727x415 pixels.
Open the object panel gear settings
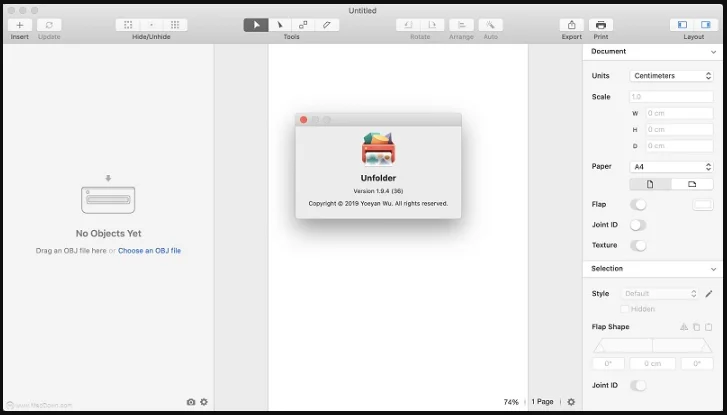click(204, 402)
